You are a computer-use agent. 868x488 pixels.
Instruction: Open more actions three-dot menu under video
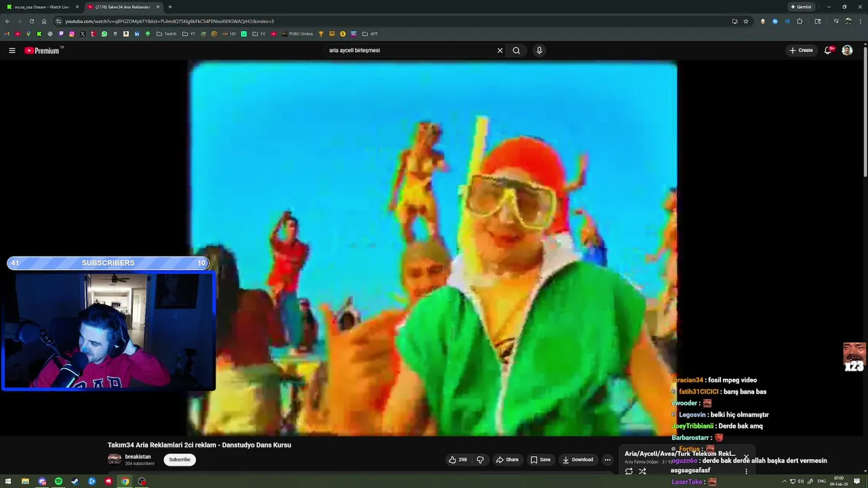[608, 460]
